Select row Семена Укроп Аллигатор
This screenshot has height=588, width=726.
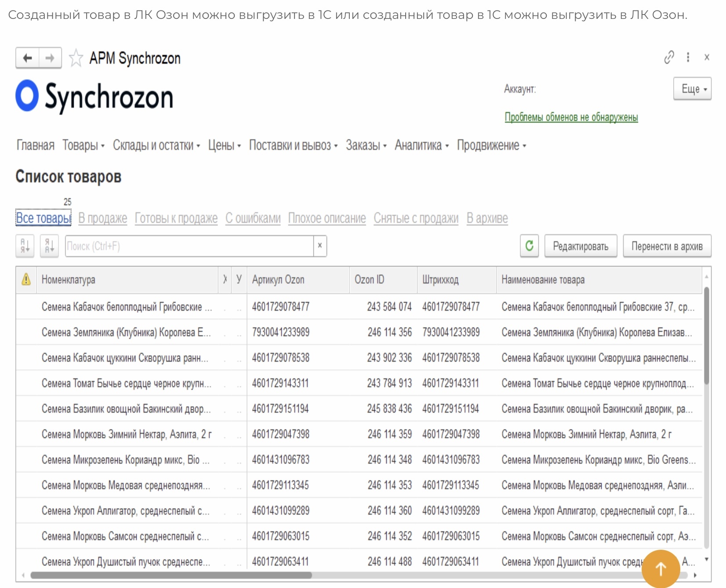point(359,511)
